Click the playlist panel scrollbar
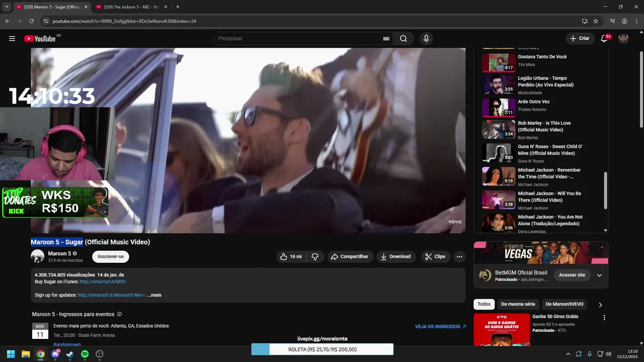 click(x=606, y=191)
